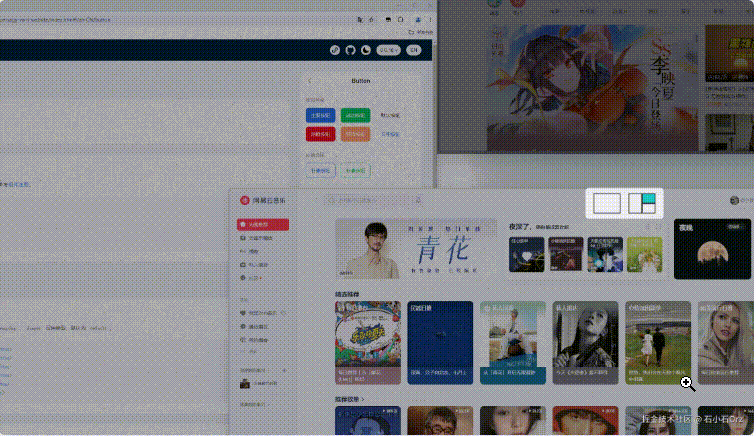756x436 pixels.
Task: Click the blue outlined plain button
Action: [x=321, y=171]
